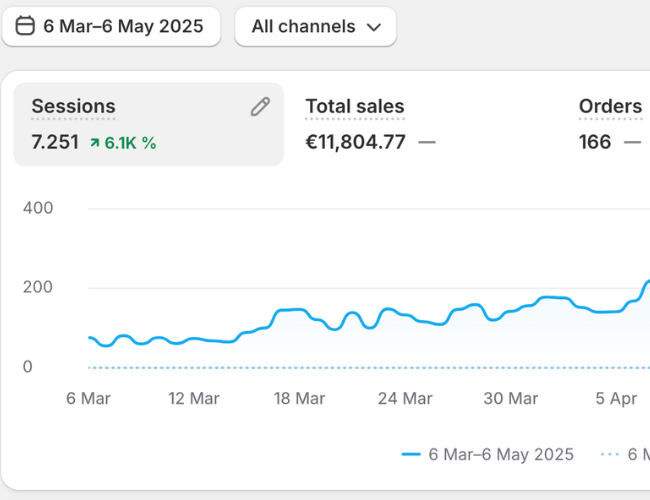Switch to the Total sales metric
The image size is (650, 500).
tap(354, 107)
